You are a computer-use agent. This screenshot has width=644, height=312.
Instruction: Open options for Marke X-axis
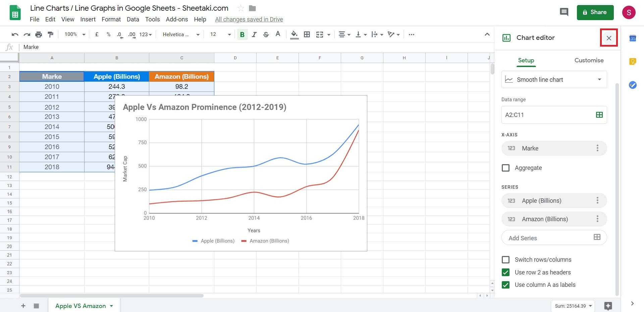coord(597,148)
